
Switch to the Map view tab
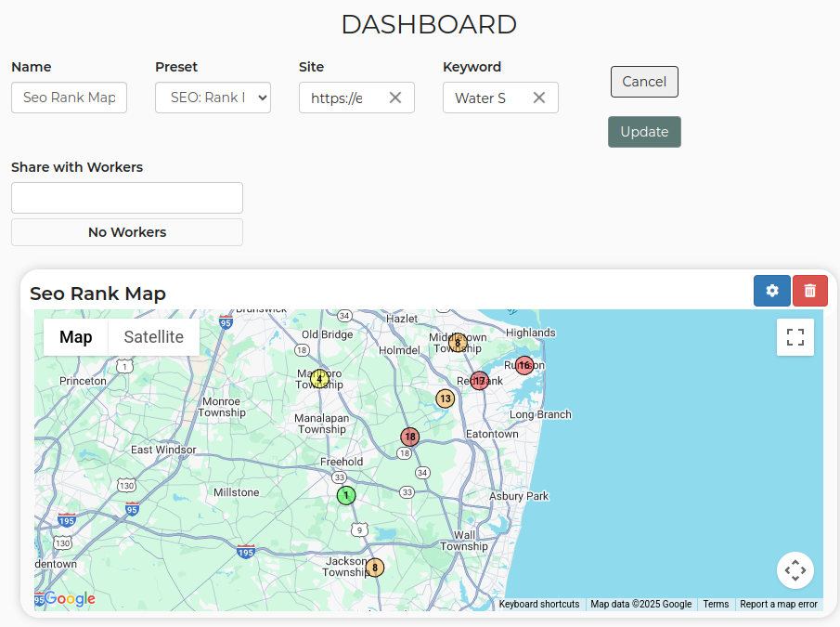pos(75,337)
